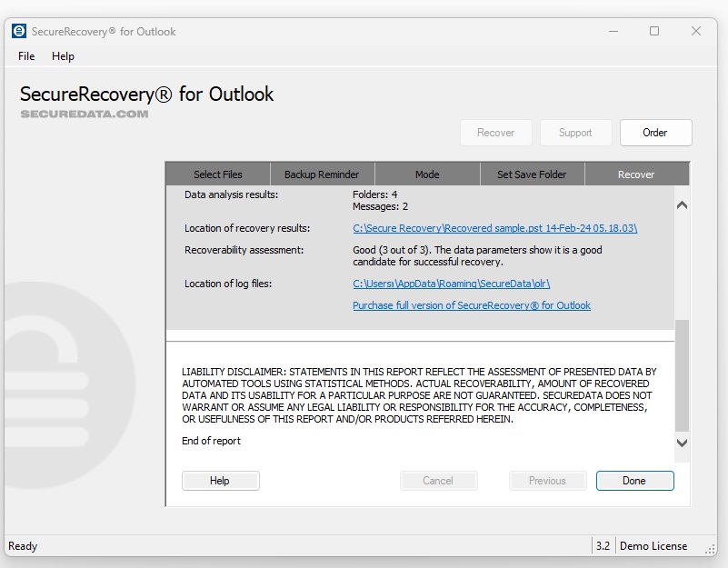728x568 pixels.
Task: Open the Set Save Folder tab
Action: click(x=532, y=174)
